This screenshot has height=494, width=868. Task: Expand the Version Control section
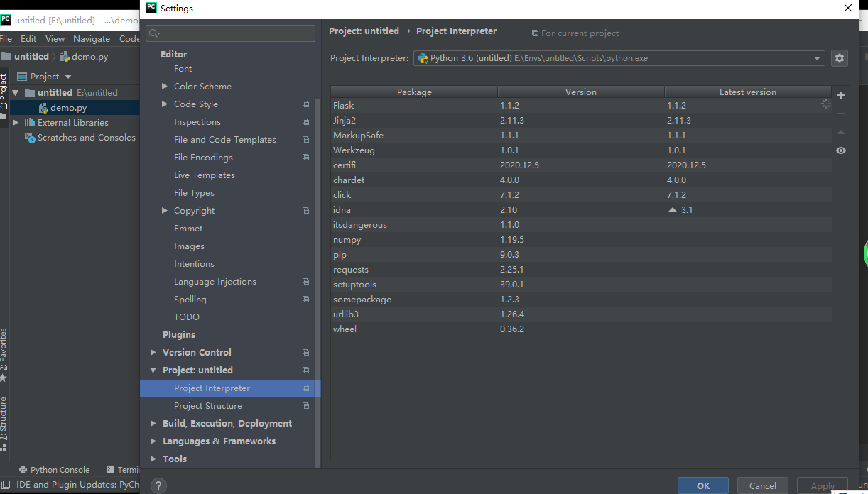click(x=153, y=353)
